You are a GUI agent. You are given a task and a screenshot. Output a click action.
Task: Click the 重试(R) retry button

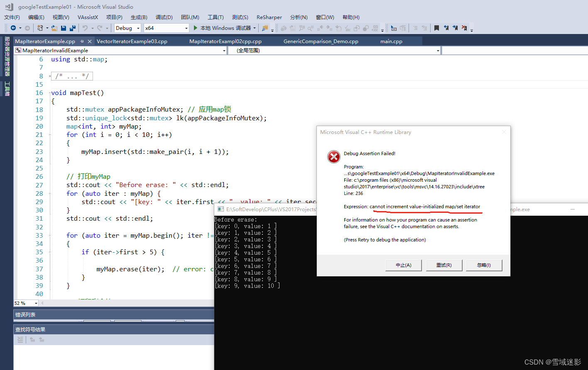pos(444,265)
